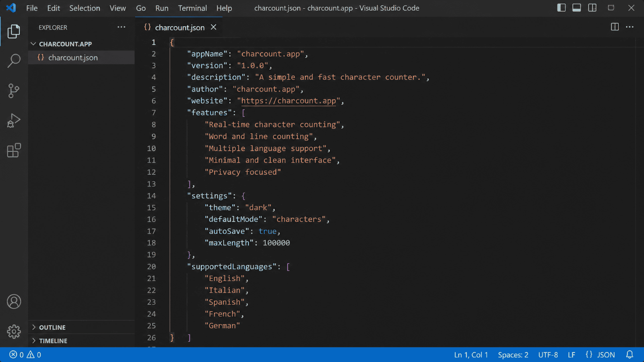Screen dimensions: 644x362
Task: Click the "German" string
Action: pos(222,326)
